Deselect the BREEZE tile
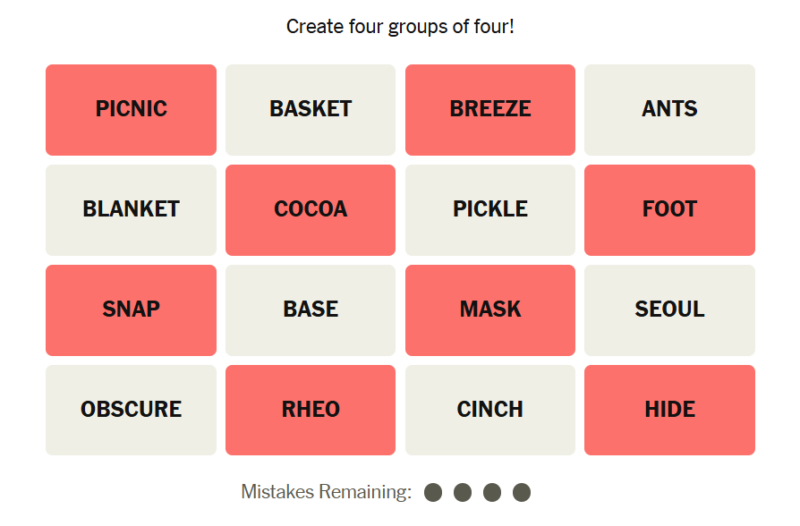Image resolution: width=800 pixels, height=526 pixels. point(490,110)
